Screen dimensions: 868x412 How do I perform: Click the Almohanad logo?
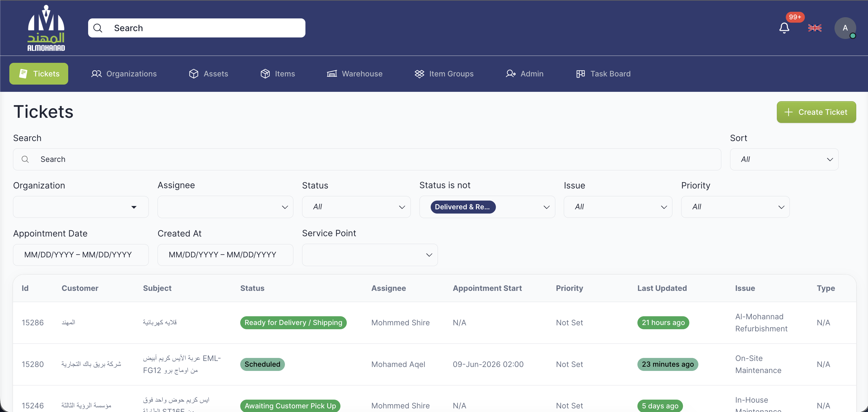[x=46, y=28]
